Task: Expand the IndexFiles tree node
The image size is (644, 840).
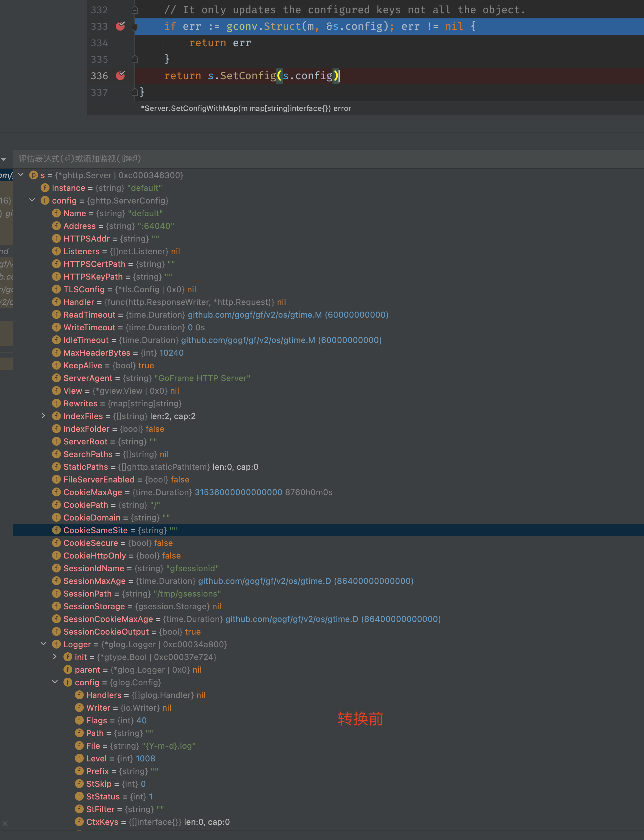Action: click(43, 416)
